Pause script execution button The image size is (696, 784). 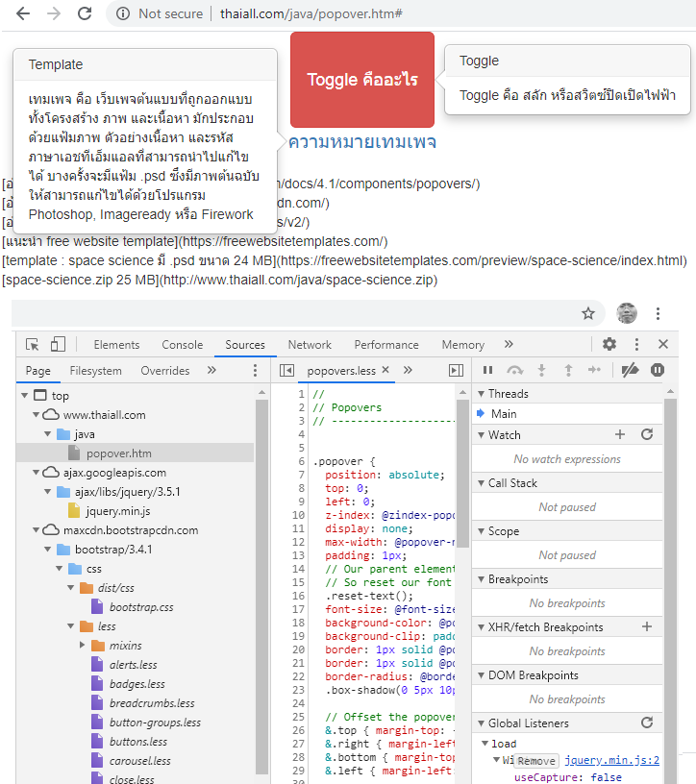coord(487,370)
